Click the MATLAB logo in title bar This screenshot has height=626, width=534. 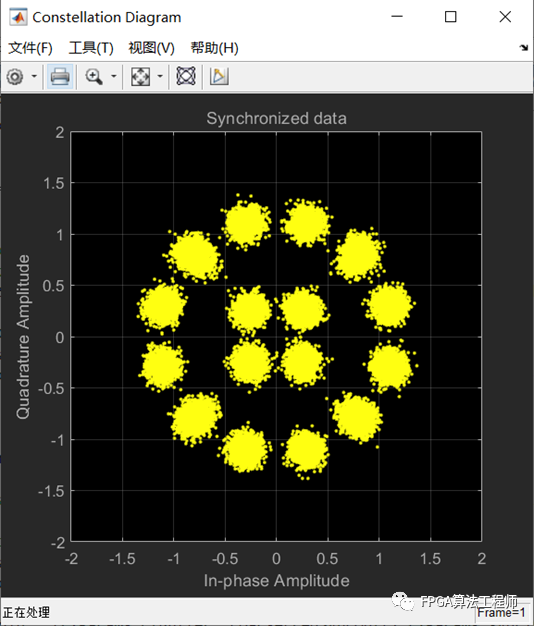pos(18,17)
